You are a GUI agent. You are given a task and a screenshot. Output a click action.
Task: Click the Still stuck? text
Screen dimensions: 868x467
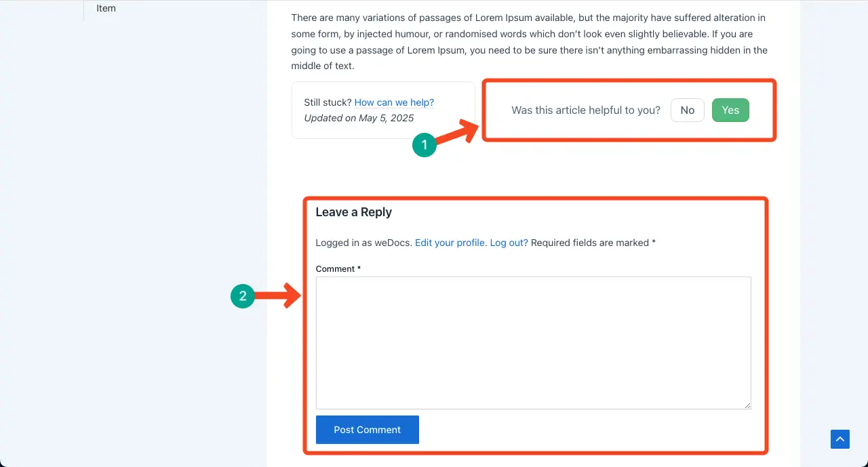(x=328, y=102)
